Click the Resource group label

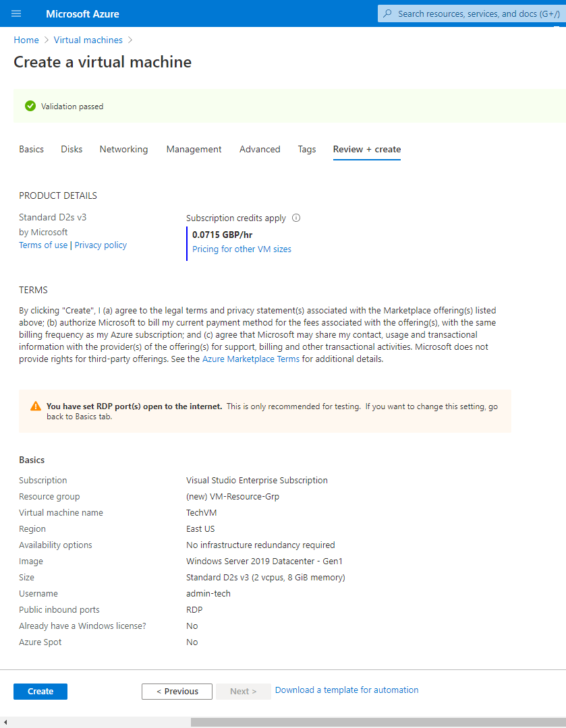pos(49,496)
